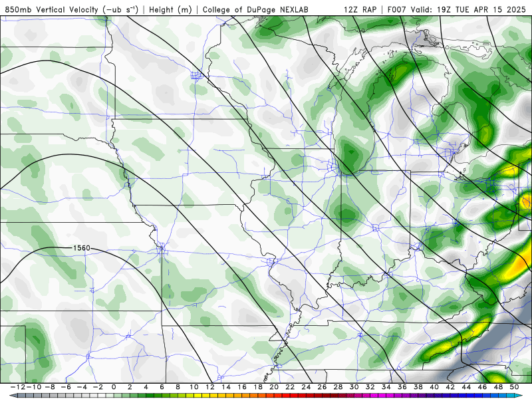Click the -6 value on the color scale

(65, 387)
